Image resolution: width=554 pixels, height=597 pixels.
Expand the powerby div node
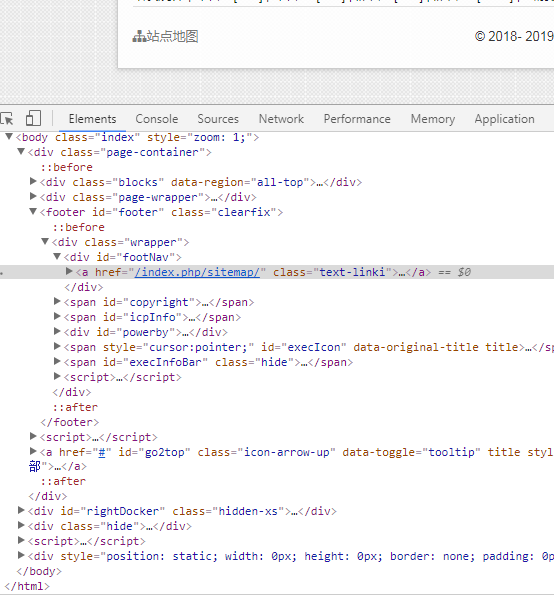(57, 331)
